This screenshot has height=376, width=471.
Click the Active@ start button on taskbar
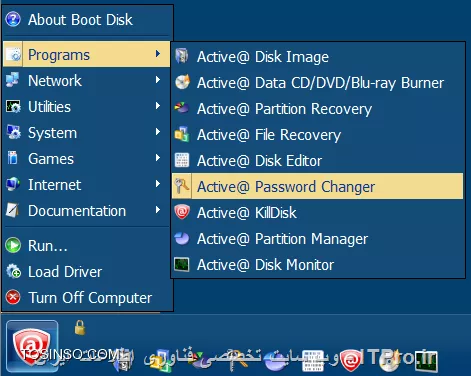tap(32, 346)
